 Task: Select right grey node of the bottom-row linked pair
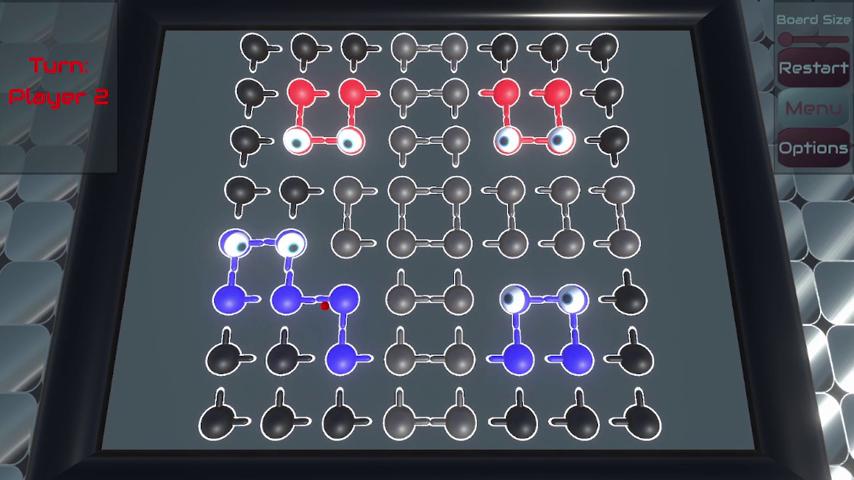[459, 422]
